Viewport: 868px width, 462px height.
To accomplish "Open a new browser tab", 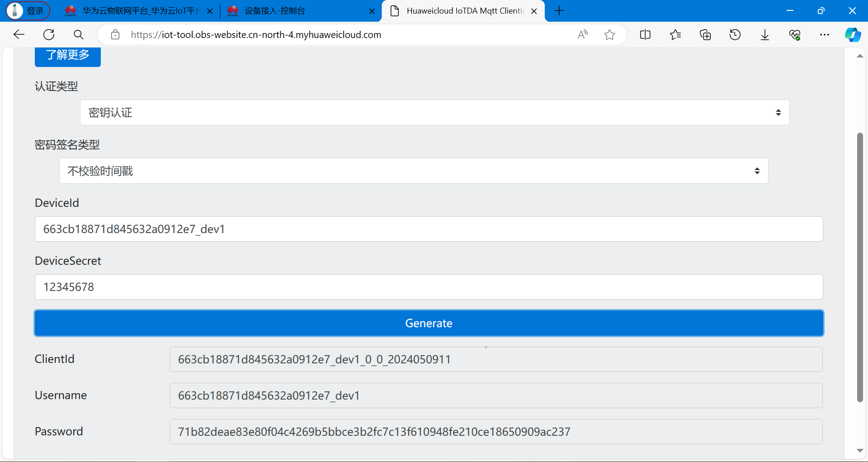I will 559,11.
